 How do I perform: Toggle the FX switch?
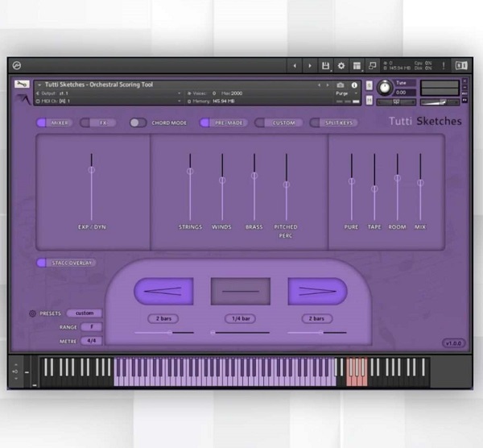[x=98, y=122]
